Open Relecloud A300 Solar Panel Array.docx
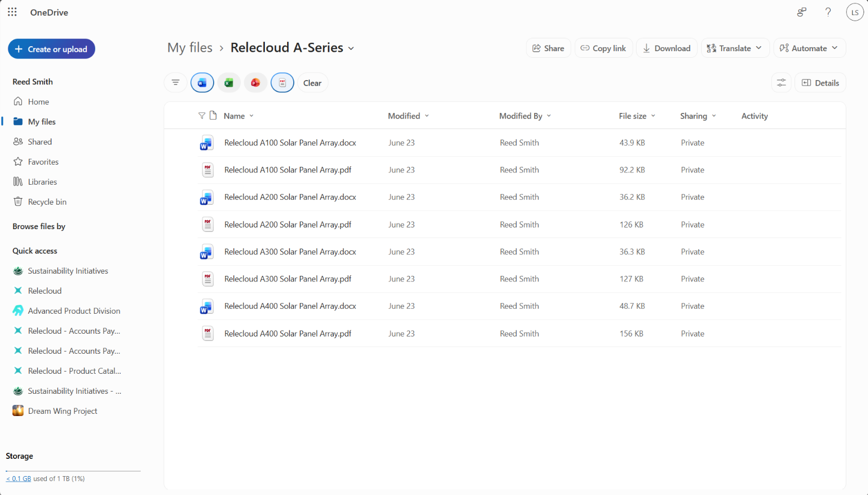Image resolution: width=868 pixels, height=495 pixels. 290,252
